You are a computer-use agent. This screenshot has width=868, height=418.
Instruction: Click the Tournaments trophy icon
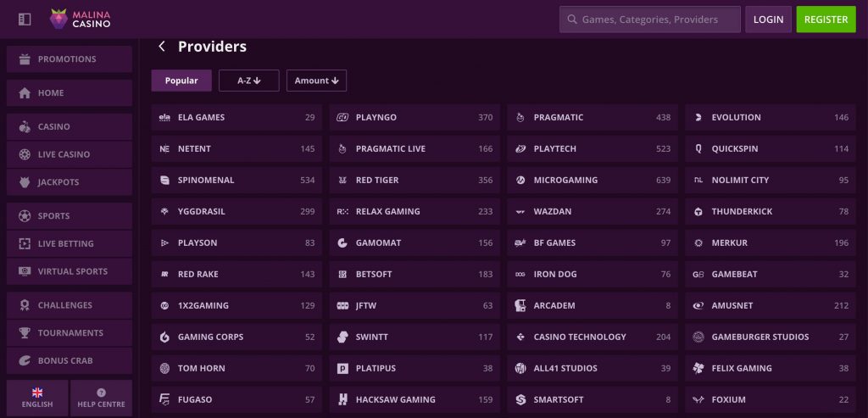click(25, 333)
